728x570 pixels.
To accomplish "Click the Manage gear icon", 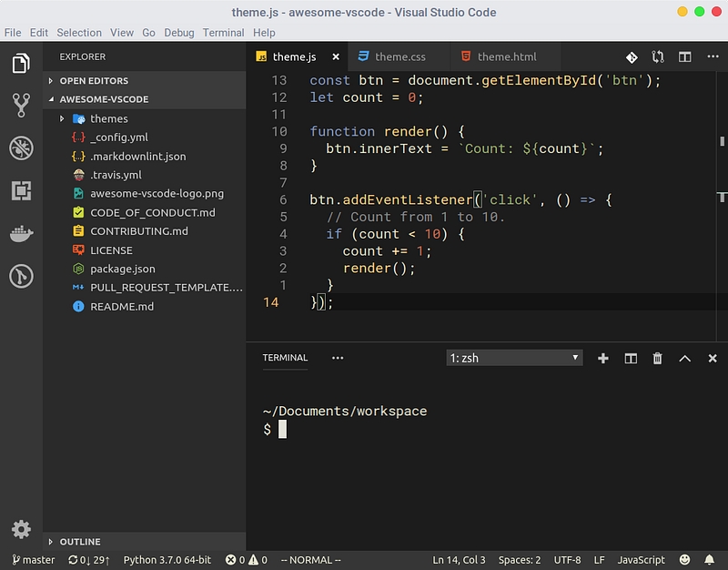I will 21,529.
